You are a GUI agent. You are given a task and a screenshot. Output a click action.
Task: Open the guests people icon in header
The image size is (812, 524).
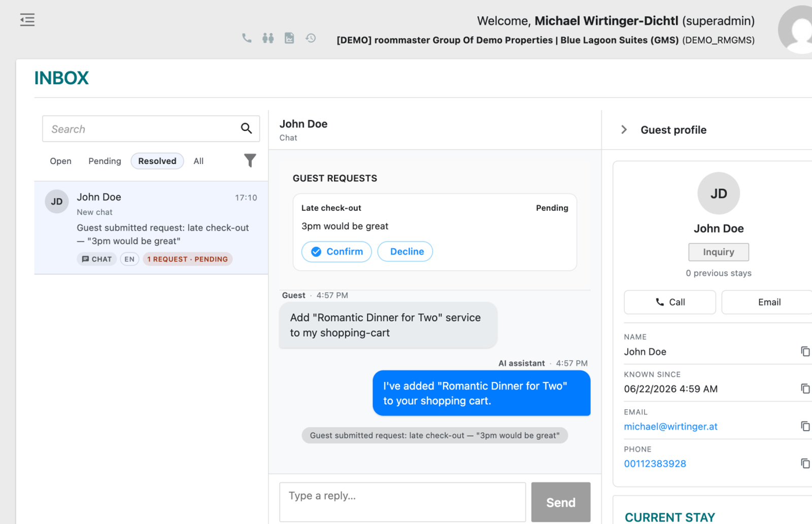tap(268, 38)
